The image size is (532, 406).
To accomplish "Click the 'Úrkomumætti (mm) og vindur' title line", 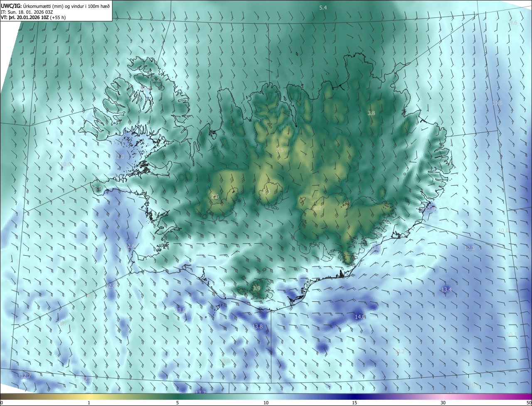I will point(56,5).
